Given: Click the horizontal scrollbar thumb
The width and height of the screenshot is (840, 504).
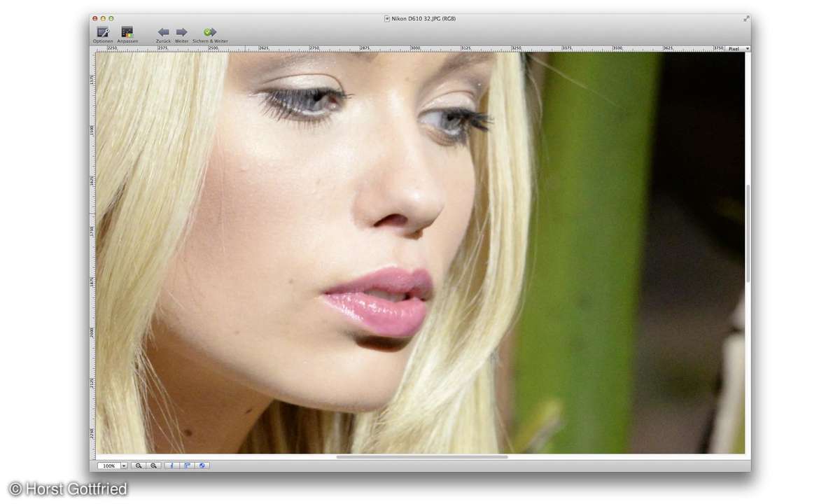Looking at the screenshot, I should [422, 457].
